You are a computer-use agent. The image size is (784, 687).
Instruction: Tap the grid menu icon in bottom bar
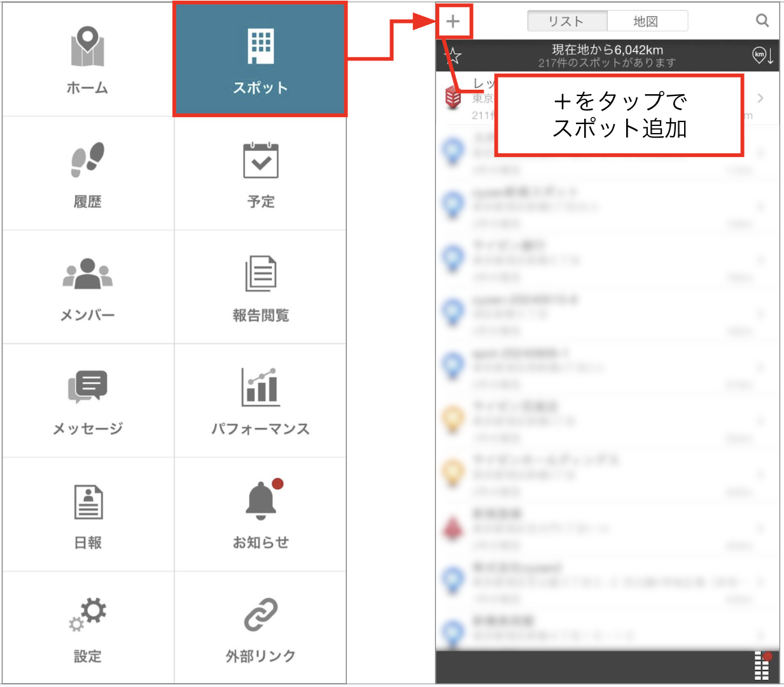tap(762, 666)
